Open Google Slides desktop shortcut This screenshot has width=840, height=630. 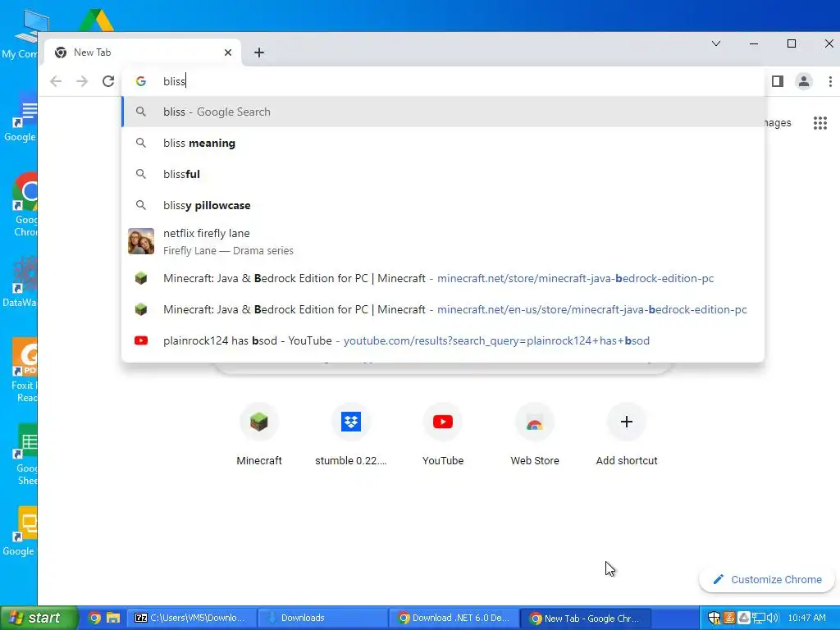21,532
